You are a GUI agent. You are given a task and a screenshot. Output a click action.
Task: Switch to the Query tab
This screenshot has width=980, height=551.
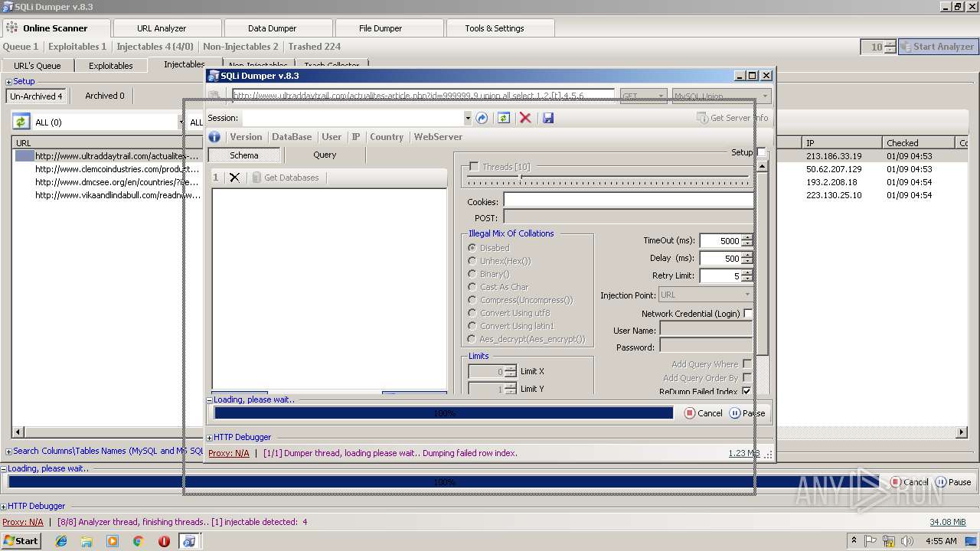click(325, 155)
